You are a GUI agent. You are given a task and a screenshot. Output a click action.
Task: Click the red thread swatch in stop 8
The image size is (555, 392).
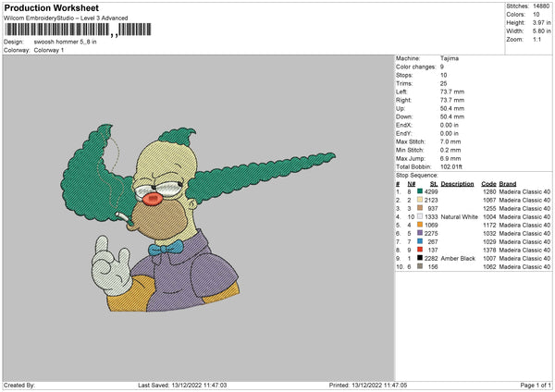click(x=420, y=250)
